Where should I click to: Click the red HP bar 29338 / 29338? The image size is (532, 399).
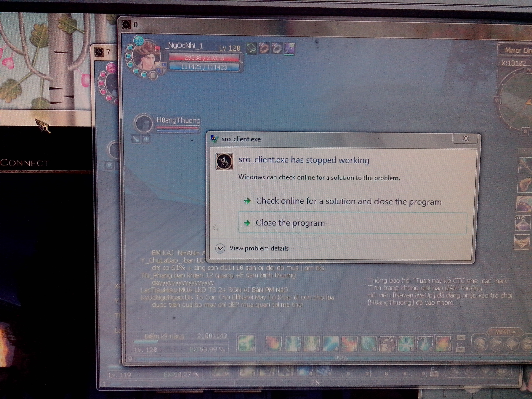[204, 58]
